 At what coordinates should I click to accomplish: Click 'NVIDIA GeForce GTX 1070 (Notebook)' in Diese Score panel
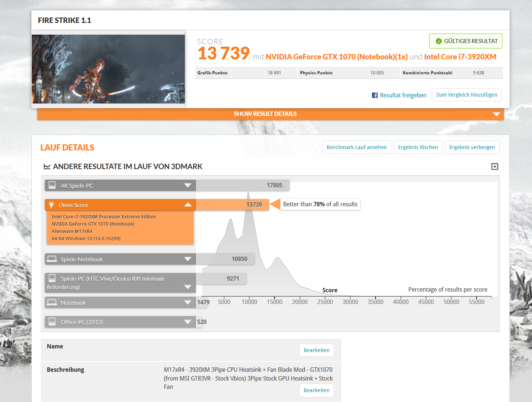click(93, 224)
